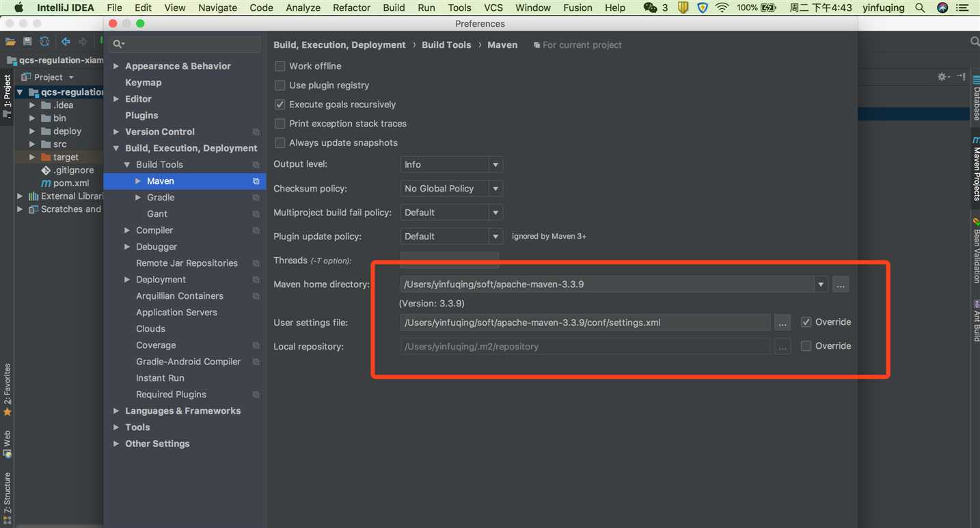
Task: Check Override for Local repository
Action: pyautogui.click(x=806, y=346)
